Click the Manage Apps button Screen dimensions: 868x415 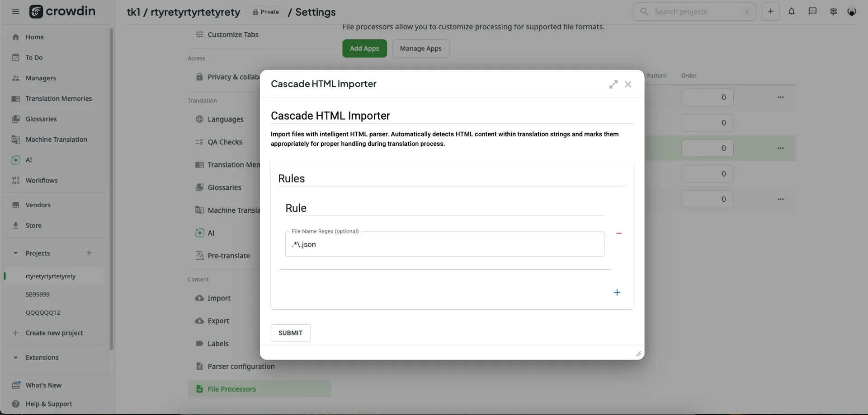[420, 48]
